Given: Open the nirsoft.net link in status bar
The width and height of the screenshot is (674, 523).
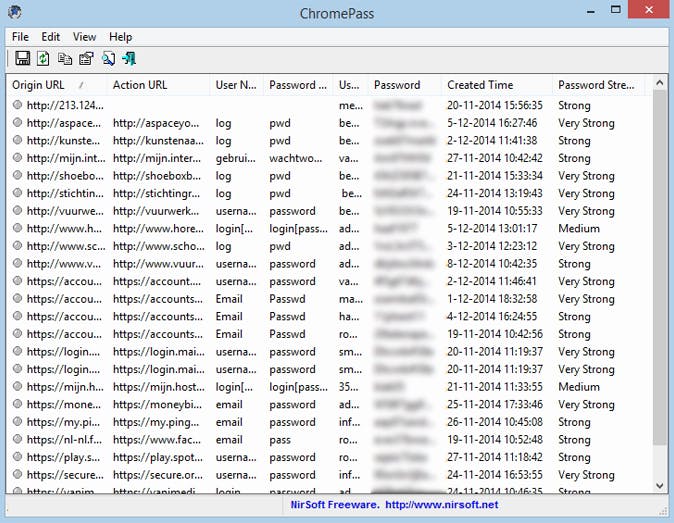Looking at the screenshot, I should point(441,505).
